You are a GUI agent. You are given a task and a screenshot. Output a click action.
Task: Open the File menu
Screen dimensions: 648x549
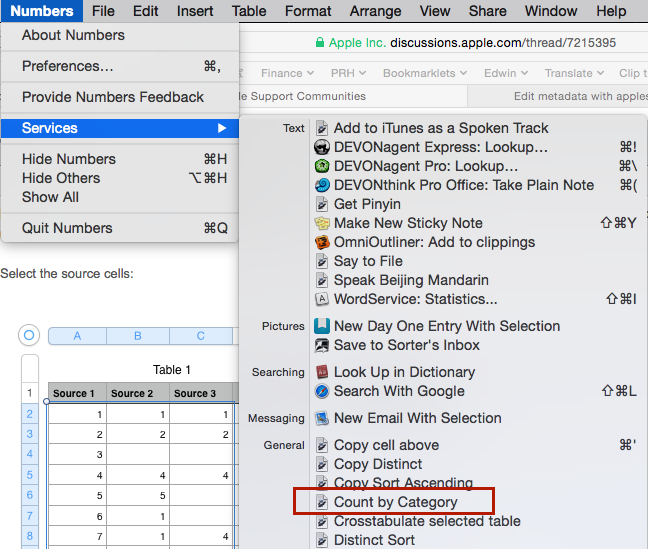click(103, 11)
